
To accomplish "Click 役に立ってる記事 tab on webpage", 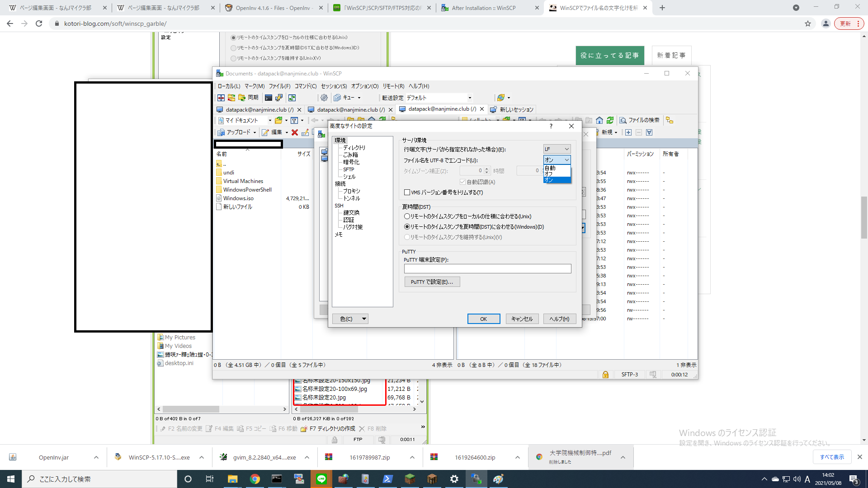I will coord(610,56).
